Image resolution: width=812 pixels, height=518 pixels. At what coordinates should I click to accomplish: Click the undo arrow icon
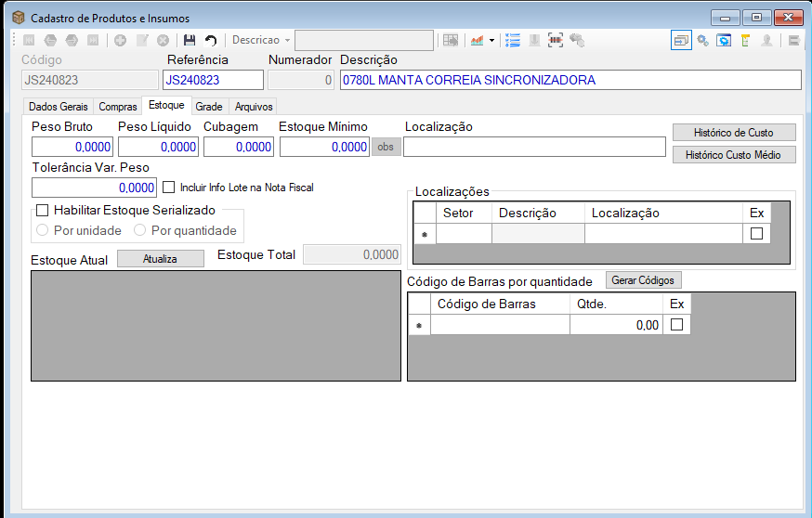click(210, 40)
